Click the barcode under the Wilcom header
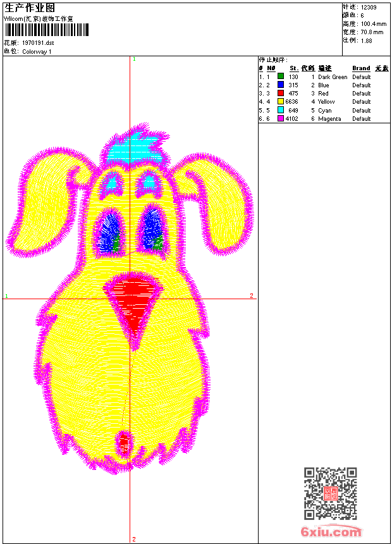The image size is (392, 544). point(47,30)
